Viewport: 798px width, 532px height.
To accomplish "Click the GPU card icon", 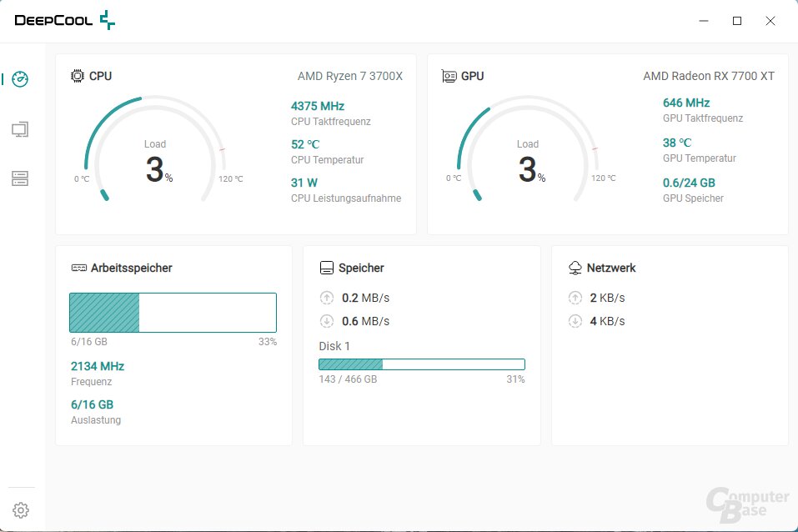I will 449,76.
